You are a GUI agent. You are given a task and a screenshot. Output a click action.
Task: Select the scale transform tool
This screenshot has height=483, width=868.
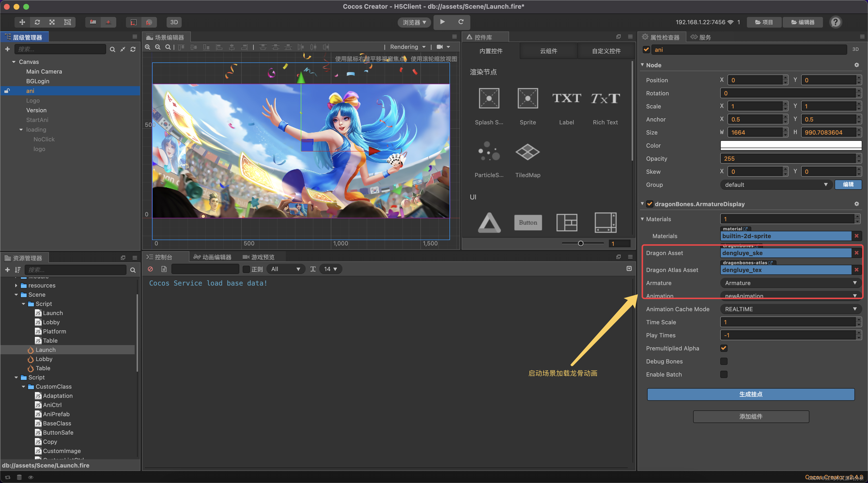52,22
